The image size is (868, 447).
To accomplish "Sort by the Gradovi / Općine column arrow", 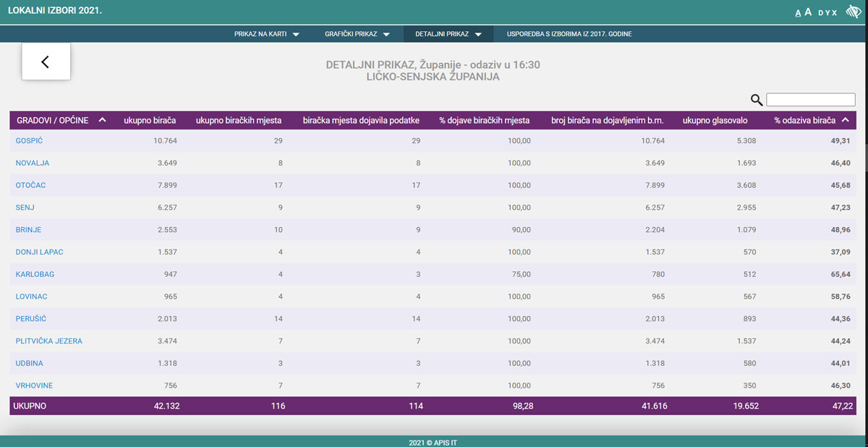I will coord(102,120).
